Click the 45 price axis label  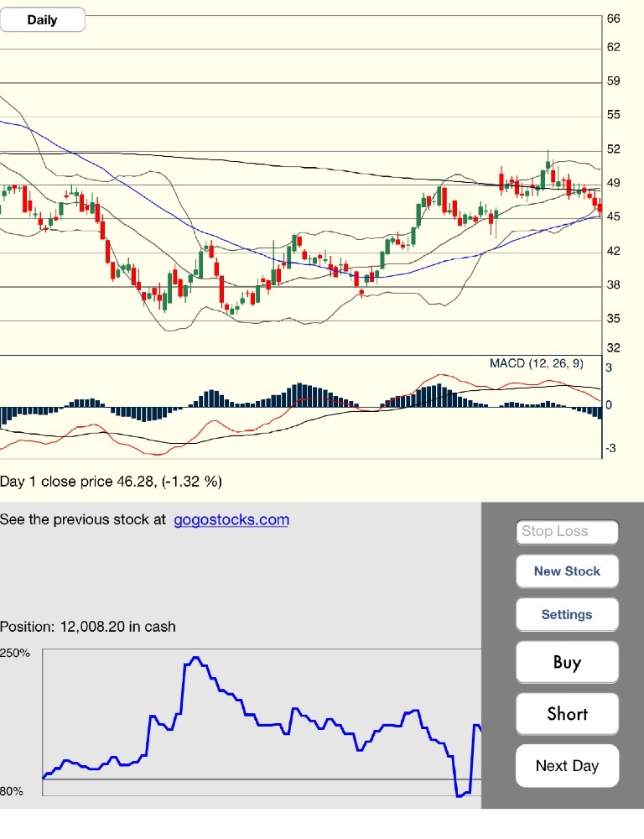click(614, 216)
